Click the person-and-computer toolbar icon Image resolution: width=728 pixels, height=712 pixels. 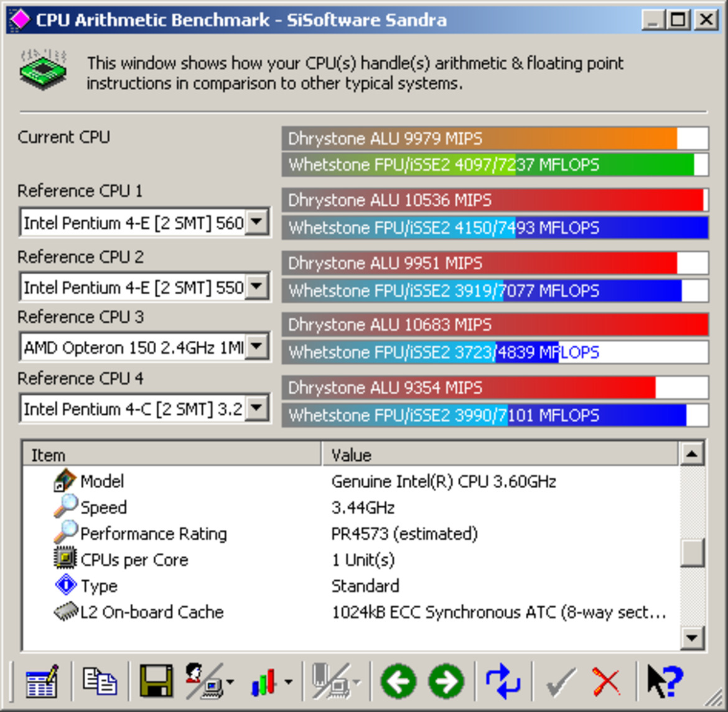pos(206,682)
